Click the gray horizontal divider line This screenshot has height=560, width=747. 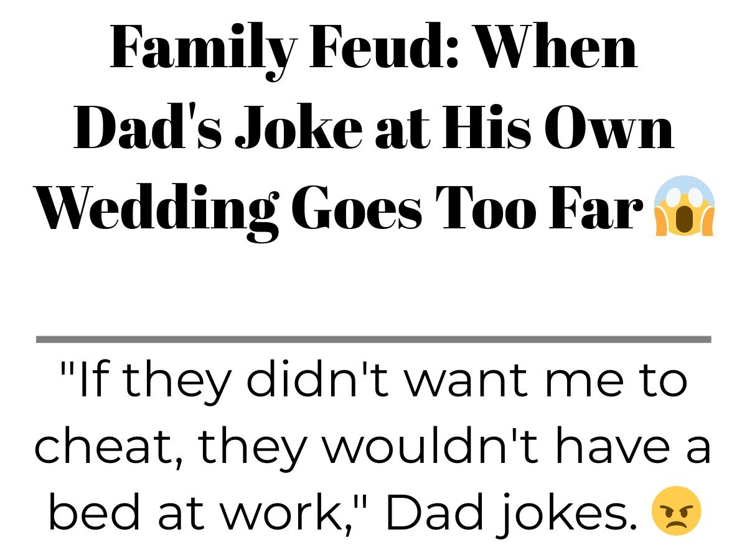click(x=374, y=340)
